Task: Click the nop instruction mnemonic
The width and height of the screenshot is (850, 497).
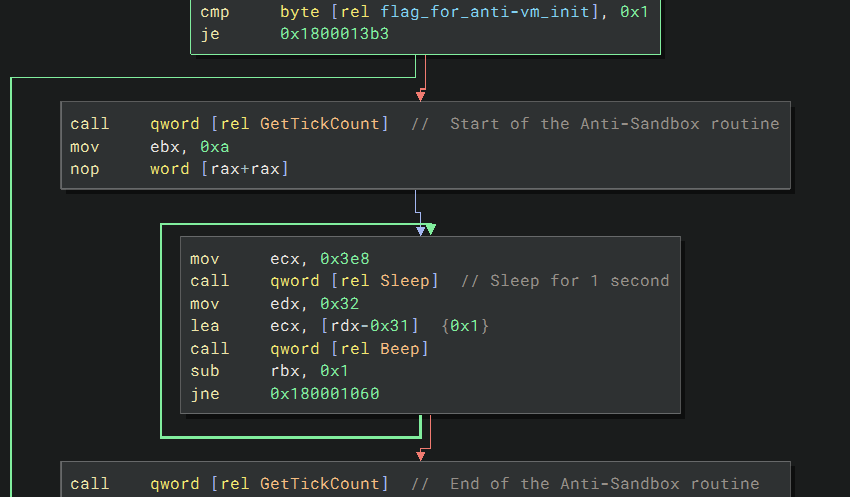Action: coord(84,168)
